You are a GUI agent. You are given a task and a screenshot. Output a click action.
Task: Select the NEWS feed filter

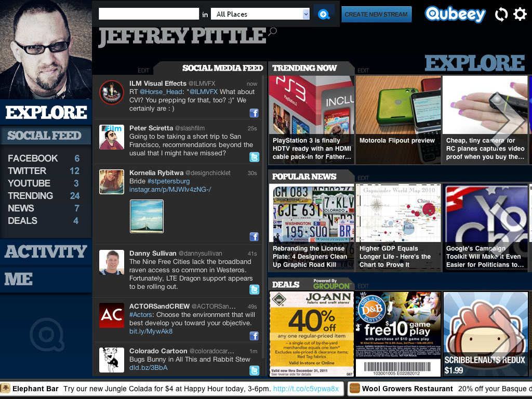click(44, 208)
